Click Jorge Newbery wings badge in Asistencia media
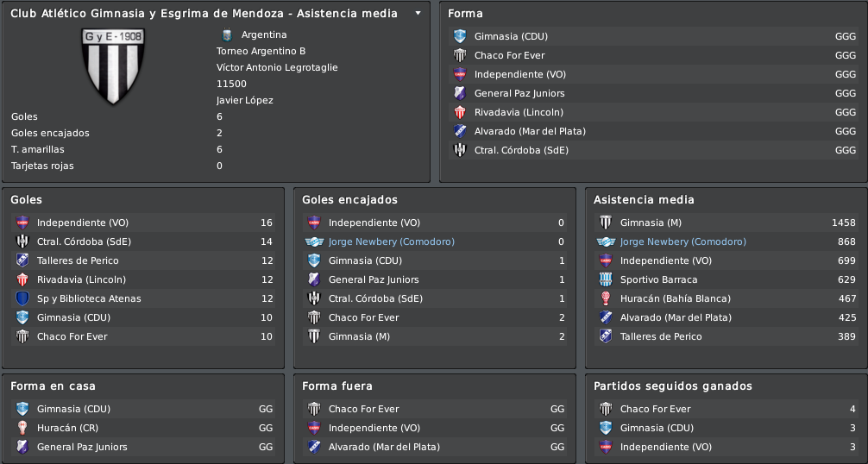The image size is (868, 464). (606, 241)
